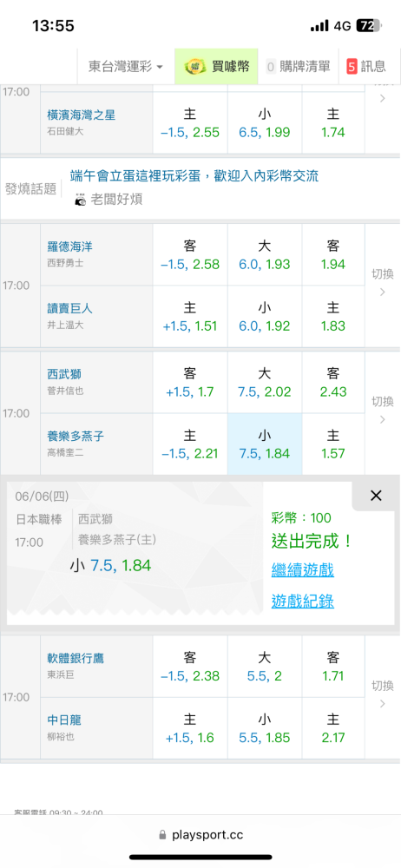The height and width of the screenshot is (868, 401).
Task: Select 大 7.5, 2.02 for 西武獅
Action: pyautogui.click(x=264, y=383)
